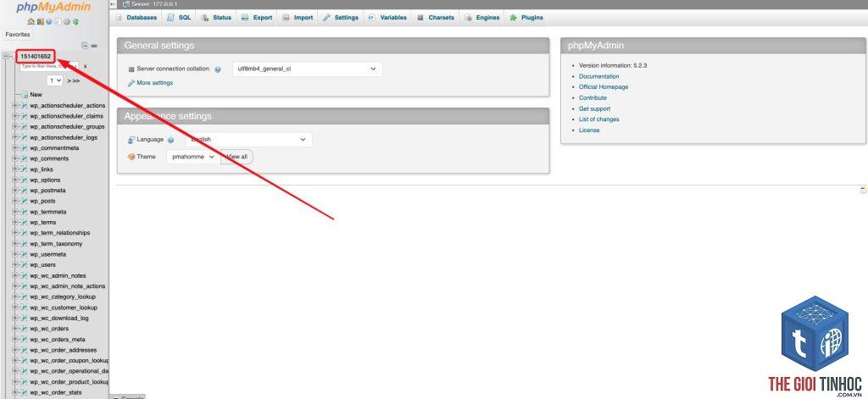Click table icon of wp_postmeta
The image size is (868, 399).
(x=24, y=191)
